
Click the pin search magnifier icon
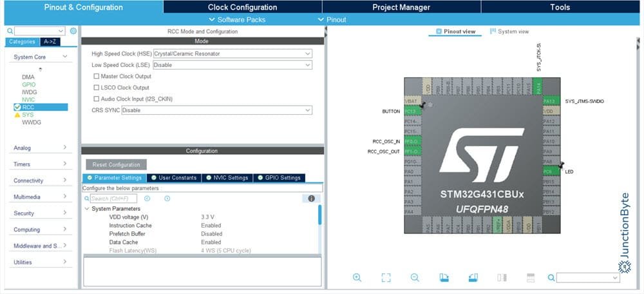(551, 278)
